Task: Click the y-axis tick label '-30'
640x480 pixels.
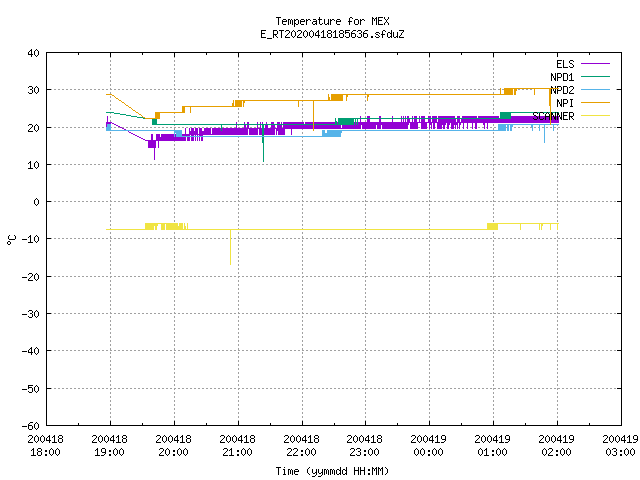Action: tap(31, 314)
